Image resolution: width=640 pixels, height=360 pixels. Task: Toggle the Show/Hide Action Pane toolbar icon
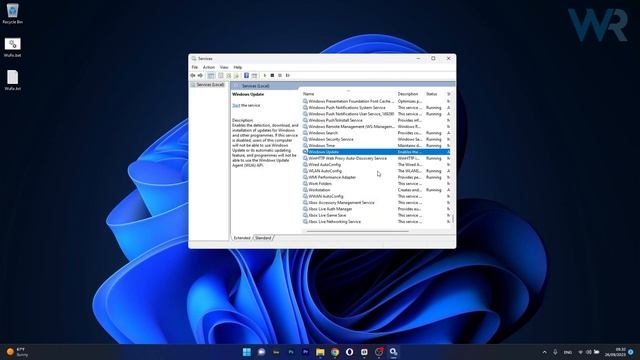254,76
